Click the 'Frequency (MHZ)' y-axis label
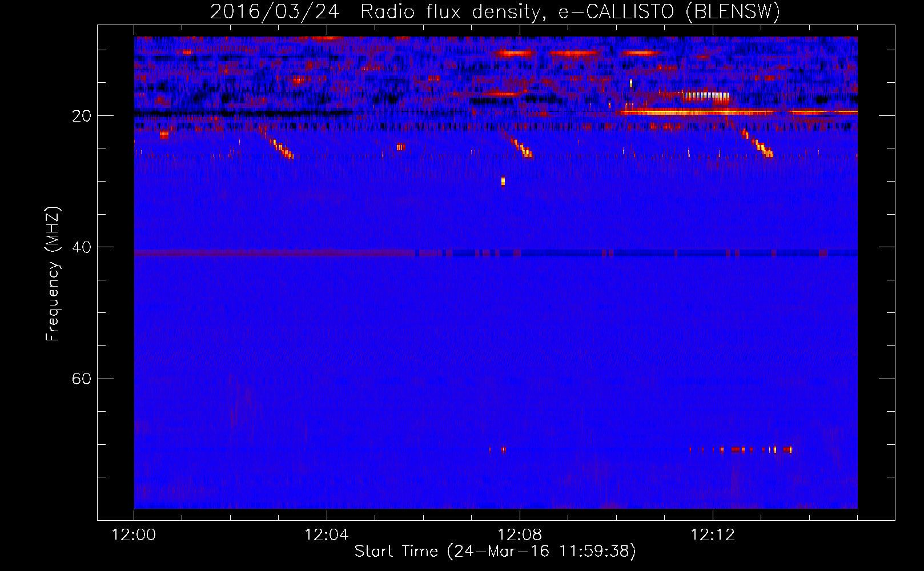This screenshot has height=571, width=924. point(53,274)
